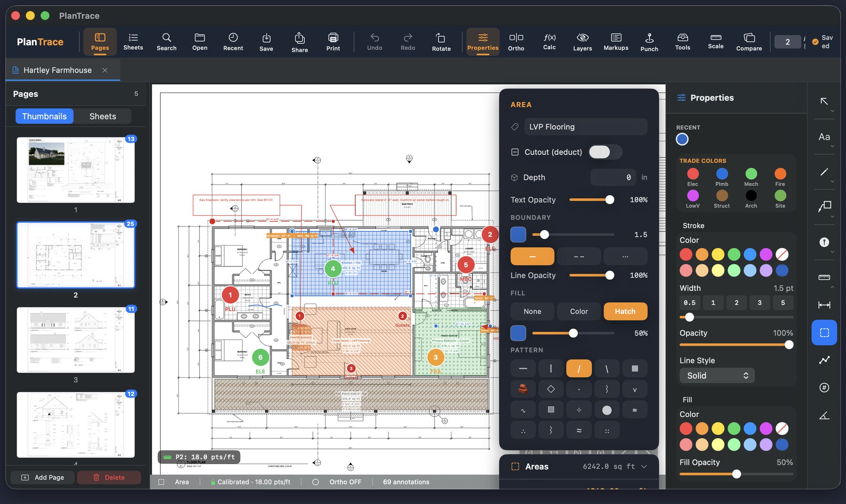
Task: Toggle Ortho mode in toolbar
Action: point(516,42)
